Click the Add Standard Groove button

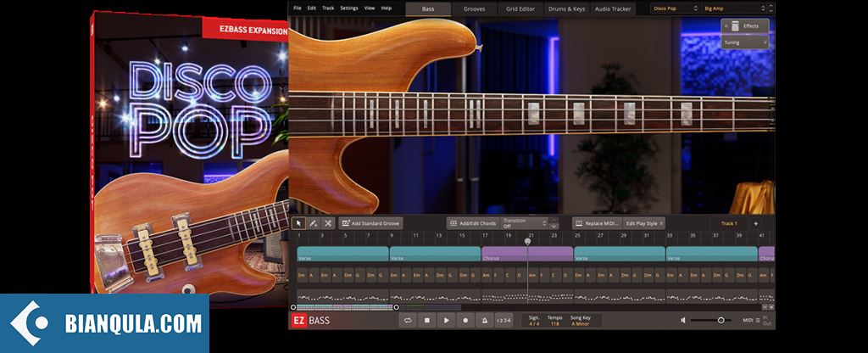[x=371, y=223]
